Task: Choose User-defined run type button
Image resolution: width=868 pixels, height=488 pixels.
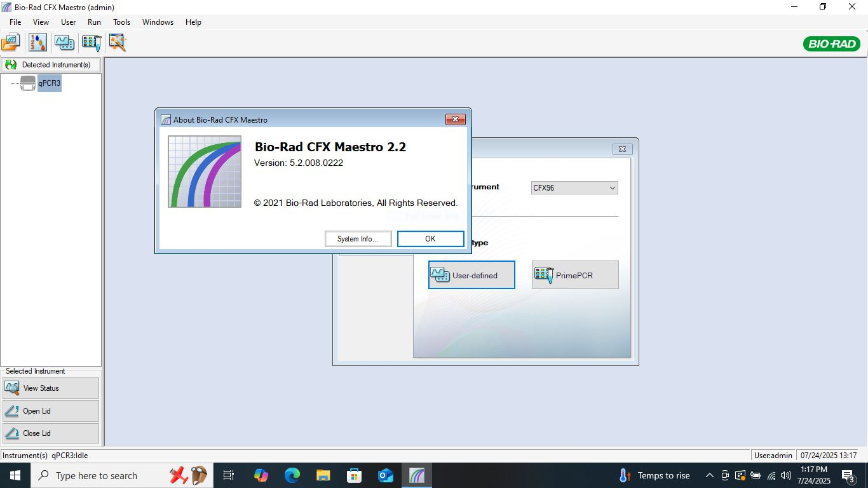Action: 471,274
